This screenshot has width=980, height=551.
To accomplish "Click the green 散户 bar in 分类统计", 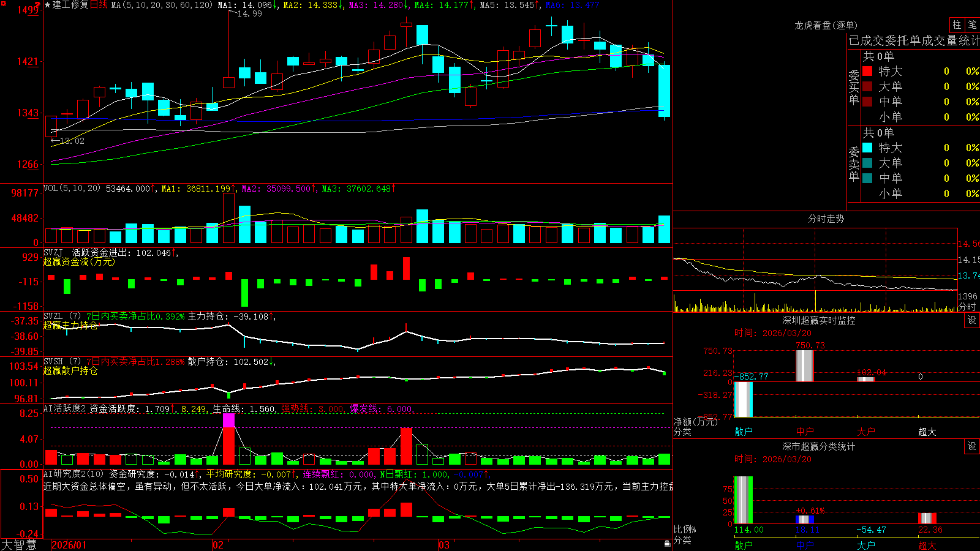I will pos(744,500).
